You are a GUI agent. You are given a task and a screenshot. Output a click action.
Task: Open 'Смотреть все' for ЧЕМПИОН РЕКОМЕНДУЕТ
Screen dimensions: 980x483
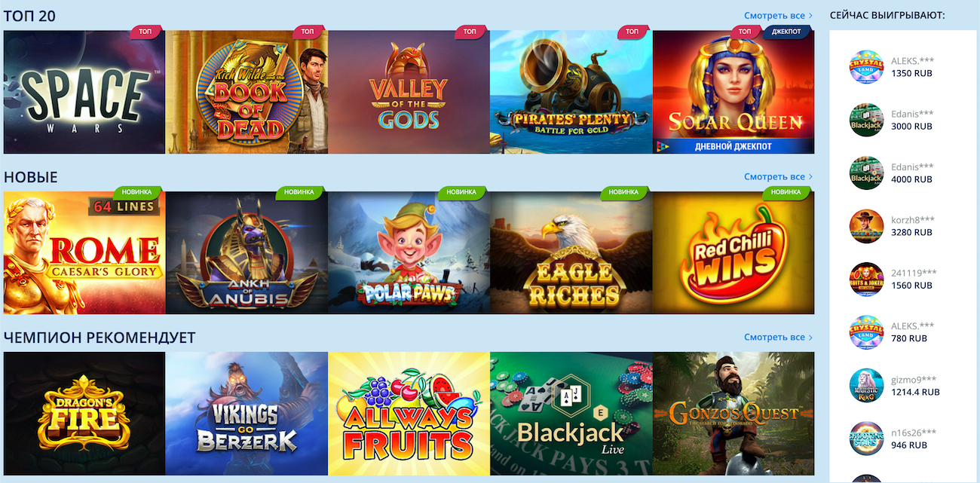(x=778, y=337)
